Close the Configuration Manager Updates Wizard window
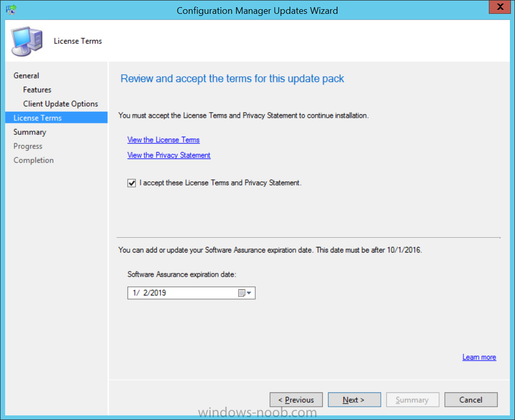Screen dimensions: 515x420 [x=500, y=7]
